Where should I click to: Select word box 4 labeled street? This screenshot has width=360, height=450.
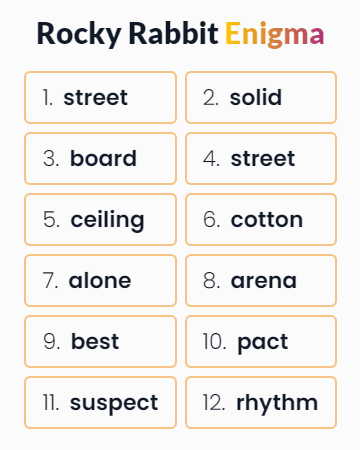[261, 158]
